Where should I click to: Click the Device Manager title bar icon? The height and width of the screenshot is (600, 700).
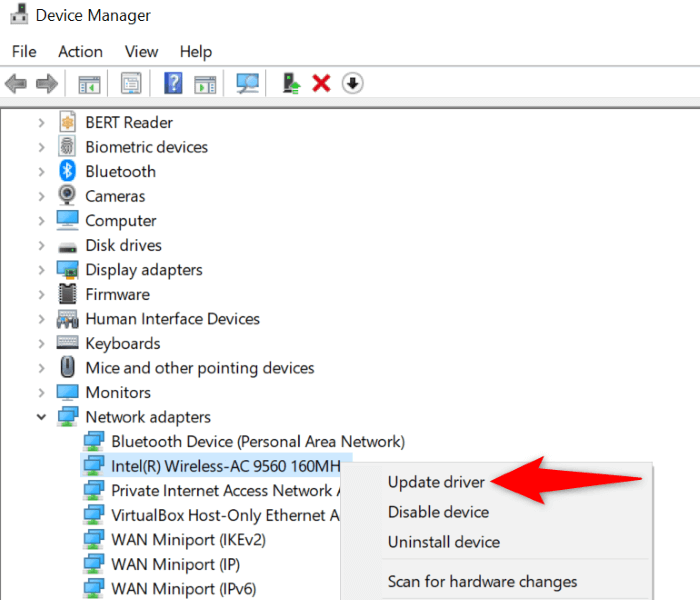19,14
